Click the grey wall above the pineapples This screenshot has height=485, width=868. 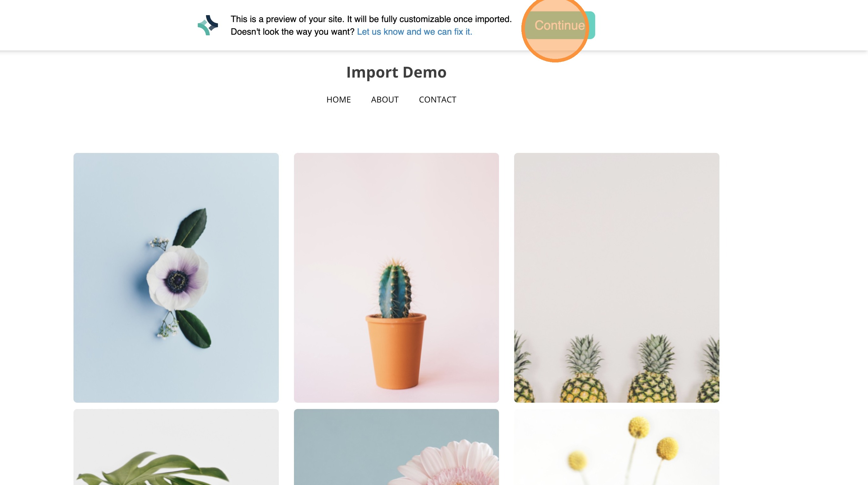[617, 236]
